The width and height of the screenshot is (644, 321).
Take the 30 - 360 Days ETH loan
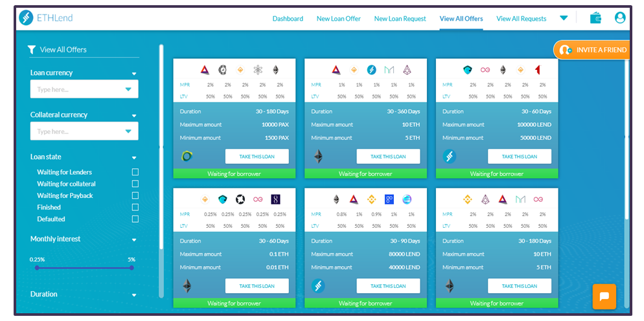tap(388, 157)
